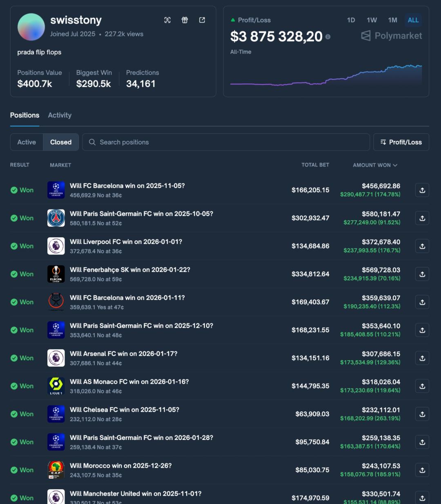Click the search magnifier in the positions search bar
This screenshot has width=441, height=504.
pyautogui.click(x=92, y=142)
